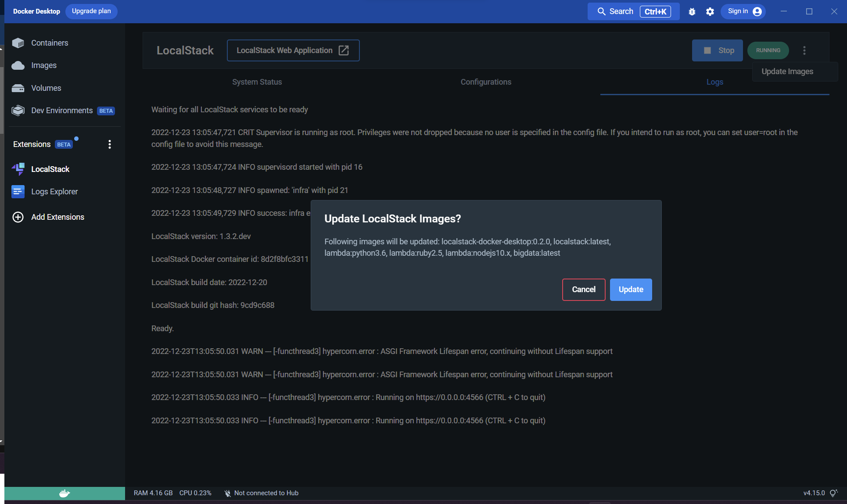The height and width of the screenshot is (504, 847).
Task: Open the LocalStack Web Application link
Action: 293,50
